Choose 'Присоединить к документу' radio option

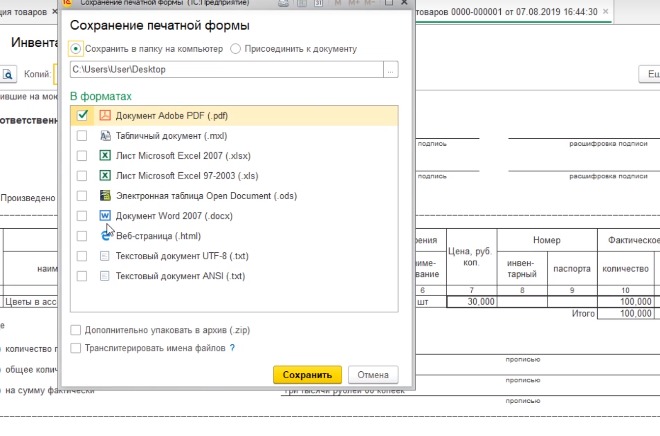coord(235,48)
